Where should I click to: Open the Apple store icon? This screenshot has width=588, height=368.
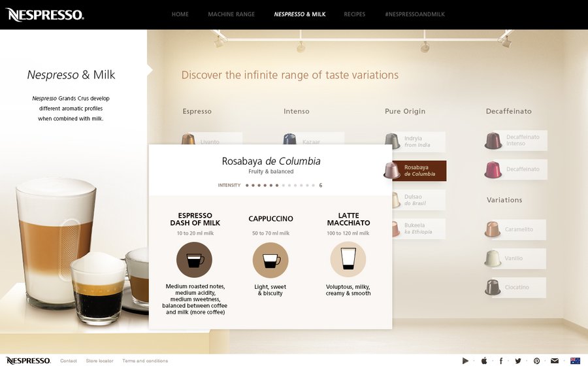click(x=484, y=361)
